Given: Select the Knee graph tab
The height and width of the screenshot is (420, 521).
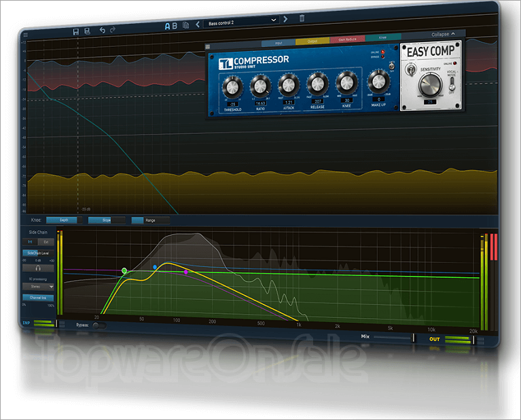Looking at the screenshot, I should pyautogui.click(x=383, y=37).
